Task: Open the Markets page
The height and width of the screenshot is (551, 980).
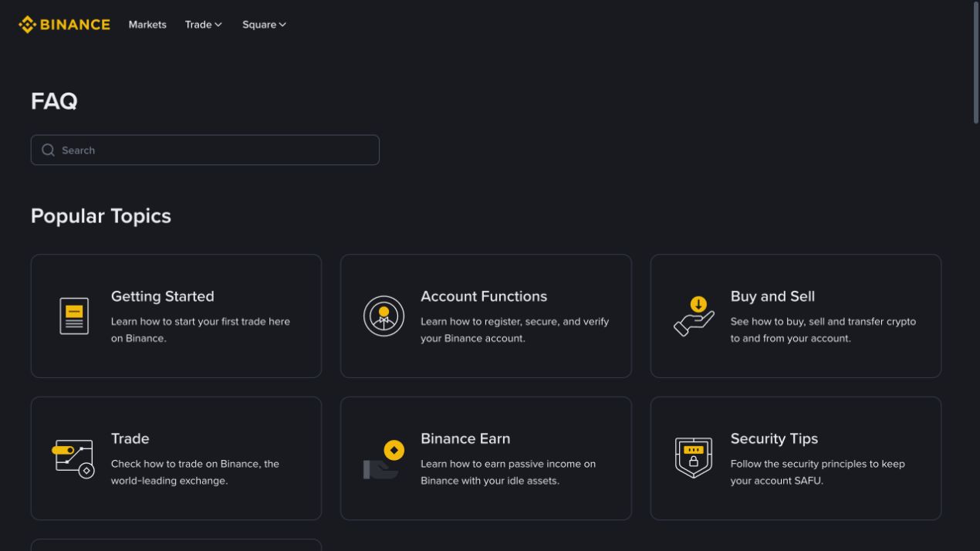Action: [x=147, y=25]
